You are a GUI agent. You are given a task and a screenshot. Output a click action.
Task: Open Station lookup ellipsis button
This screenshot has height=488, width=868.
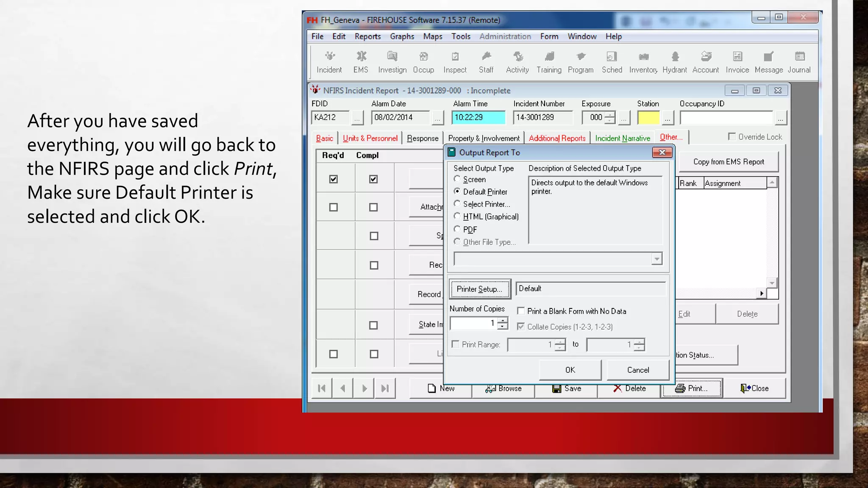point(667,118)
